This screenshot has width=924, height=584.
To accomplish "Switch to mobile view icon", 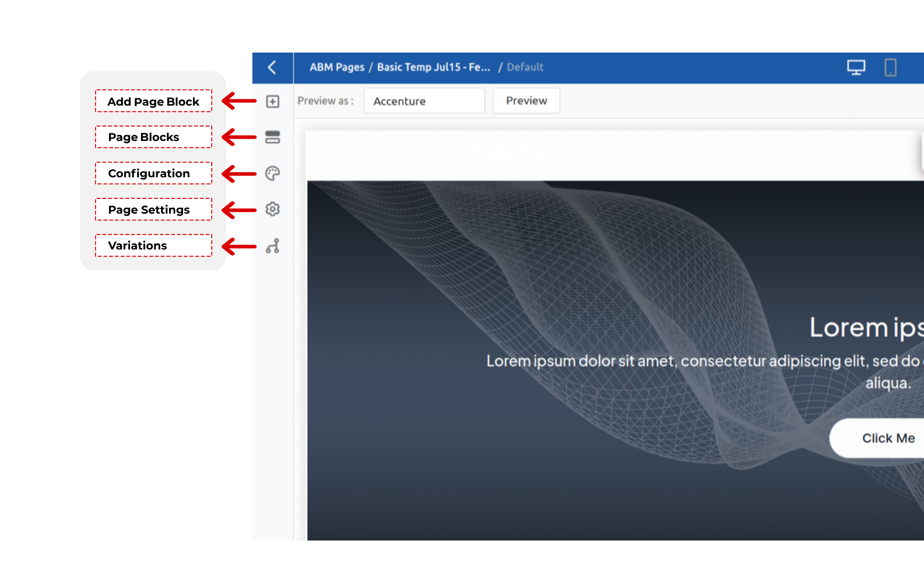I will (890, 67).
